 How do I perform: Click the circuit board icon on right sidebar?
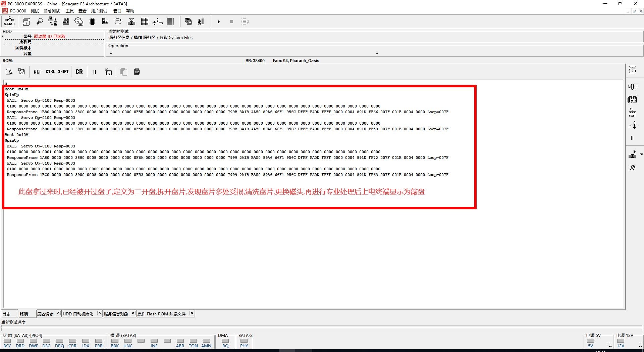click(632, 100)
